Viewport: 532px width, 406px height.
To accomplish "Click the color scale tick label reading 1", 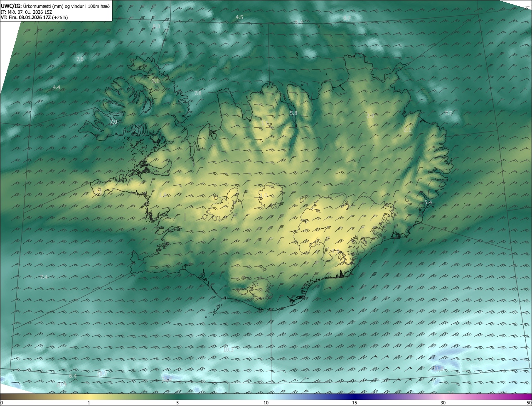I will (x=89, y=403).
